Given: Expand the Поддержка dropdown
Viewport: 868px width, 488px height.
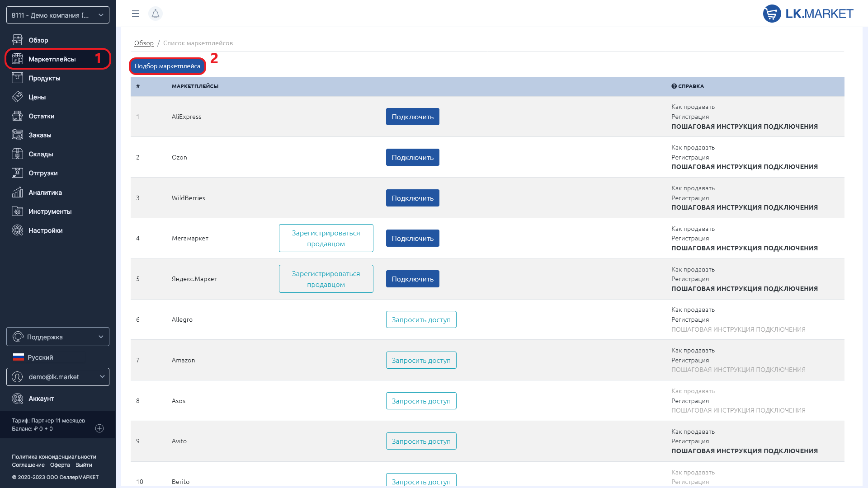Looking at the screenshot, I should (x=58, y=337).
